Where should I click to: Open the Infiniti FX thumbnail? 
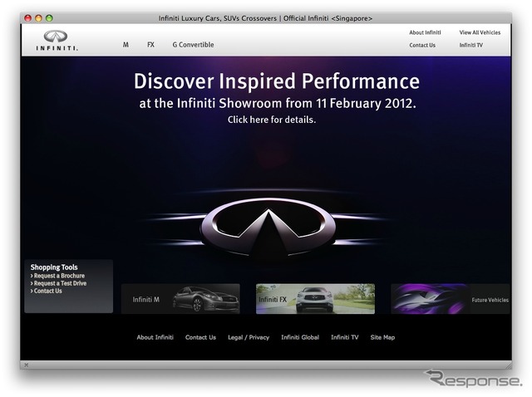click(315, 299)
